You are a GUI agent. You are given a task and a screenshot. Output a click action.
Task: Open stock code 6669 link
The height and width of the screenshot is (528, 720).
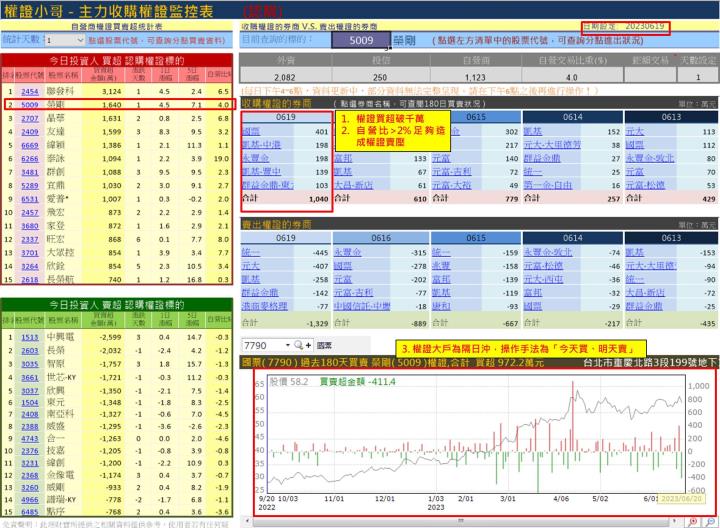click(x=29, y=145)
